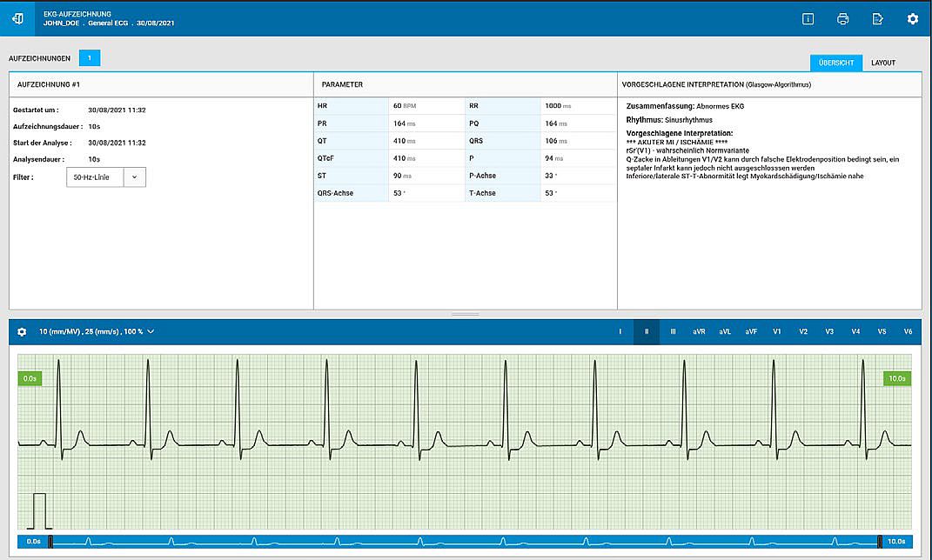Image resolution: width=932 pixels, height=560 pixels.
Task: Expand the scale and speed chevron
Action: click(x=151, y=332)
